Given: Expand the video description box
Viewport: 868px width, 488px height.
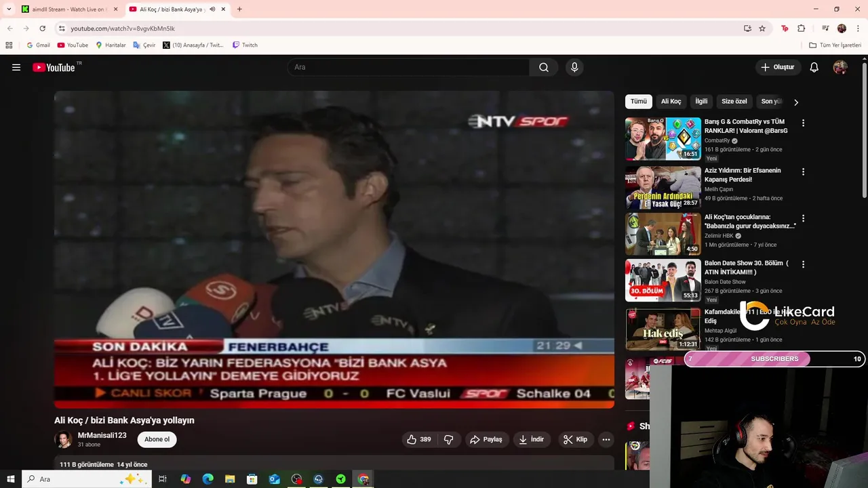Looking at the screenshot, I should tap(334, 463).
